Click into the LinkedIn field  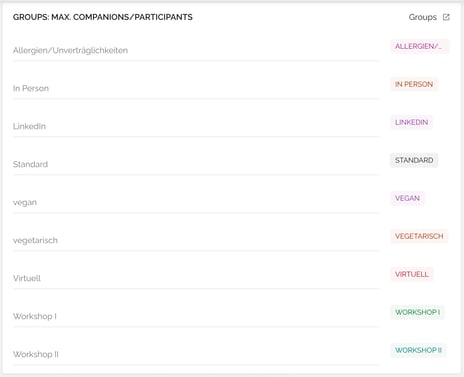196,127
